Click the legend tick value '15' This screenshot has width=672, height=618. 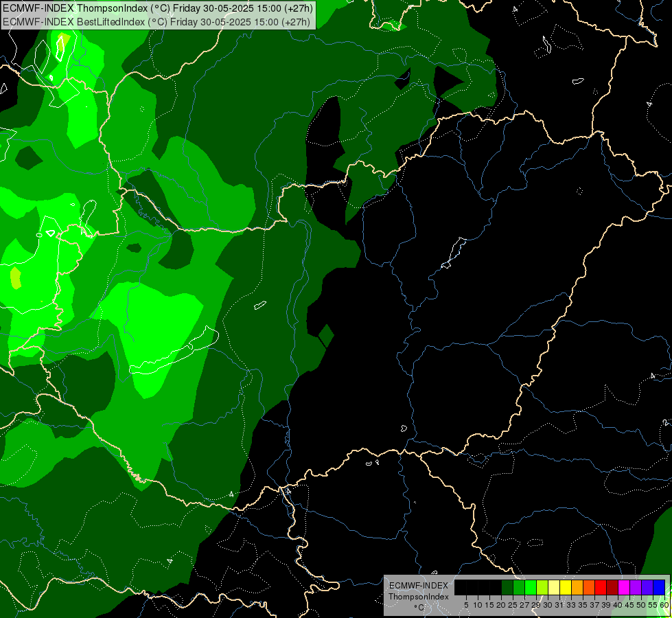489,605
